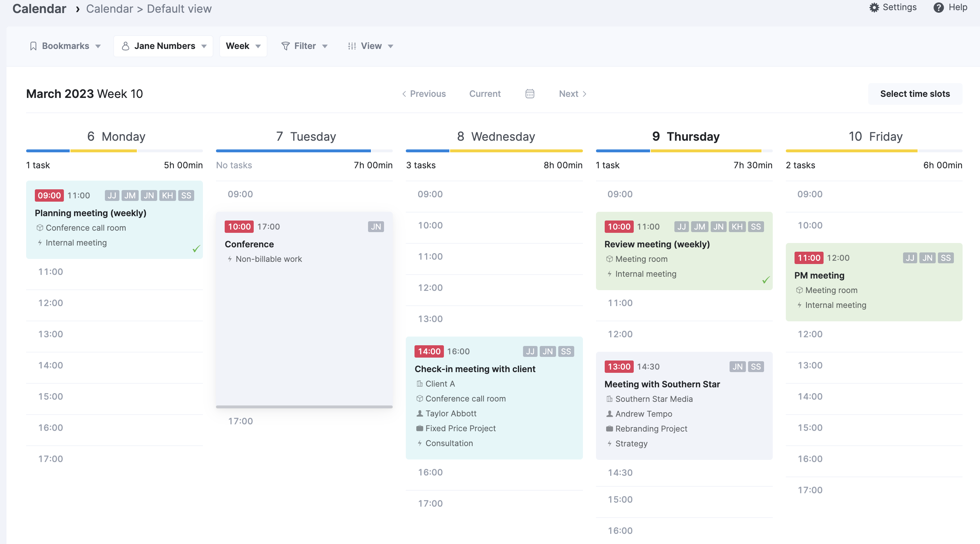The height and width of the screenshot is (544, 980).
Task: Expand the Week view dropdown
Action: coord(243,46)
